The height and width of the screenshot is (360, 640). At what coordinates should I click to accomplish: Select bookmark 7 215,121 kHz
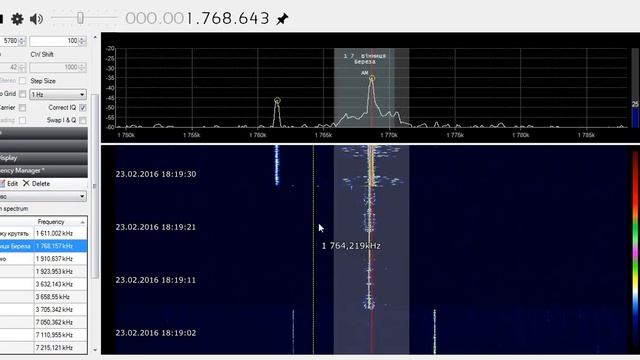[44, 347]
